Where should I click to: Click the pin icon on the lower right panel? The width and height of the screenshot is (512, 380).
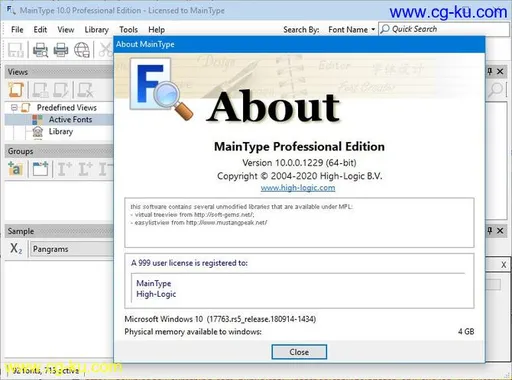pos(490,230)
